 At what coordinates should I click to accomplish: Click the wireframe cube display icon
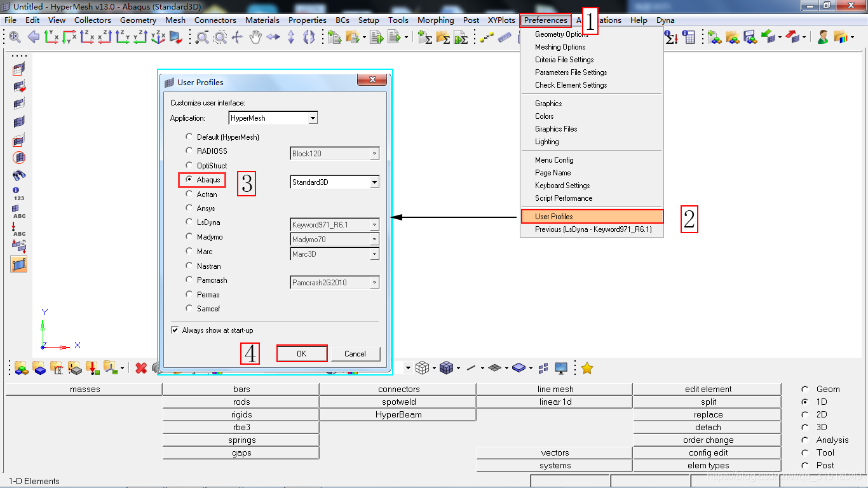(x=422, y=368)
